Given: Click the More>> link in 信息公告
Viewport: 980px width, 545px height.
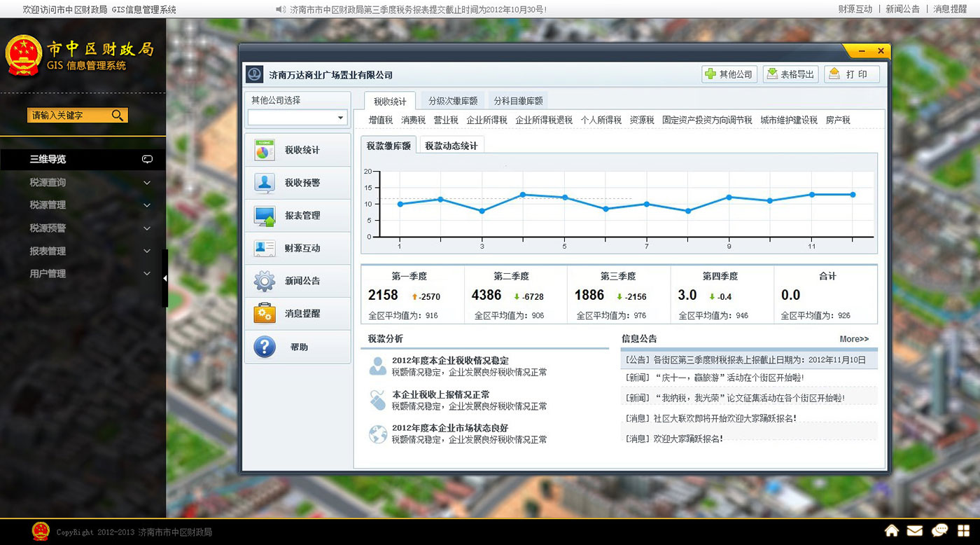Looking at the screenshot, I should click(x=854, y=339).
